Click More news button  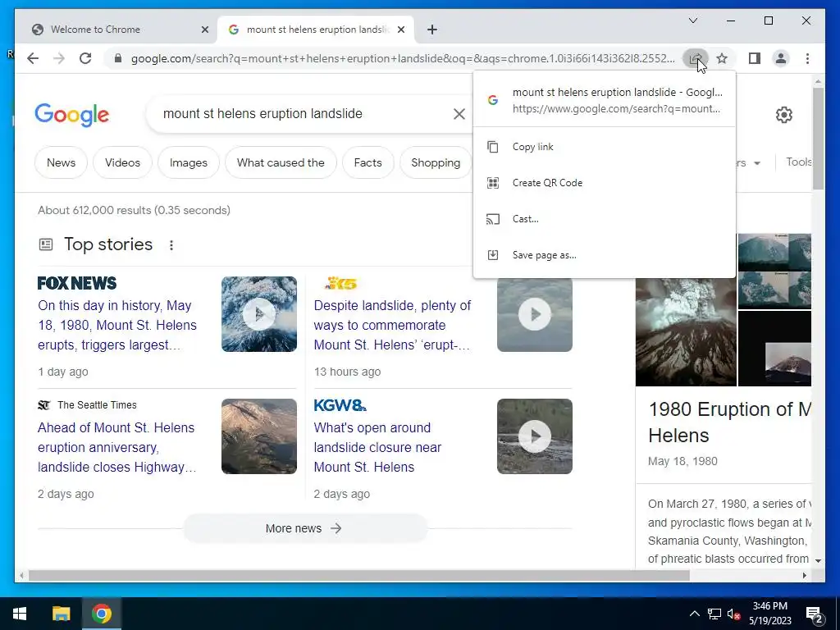pos(305,528)
